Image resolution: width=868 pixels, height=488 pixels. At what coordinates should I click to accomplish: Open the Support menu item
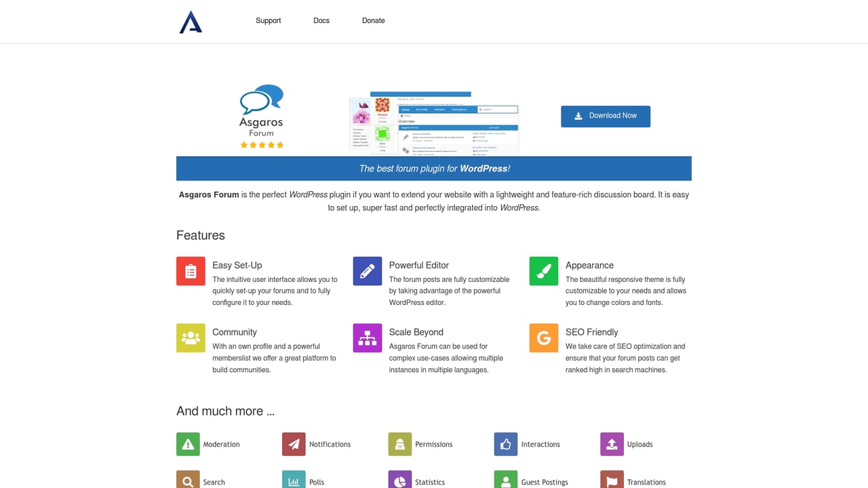pos(268,20)
